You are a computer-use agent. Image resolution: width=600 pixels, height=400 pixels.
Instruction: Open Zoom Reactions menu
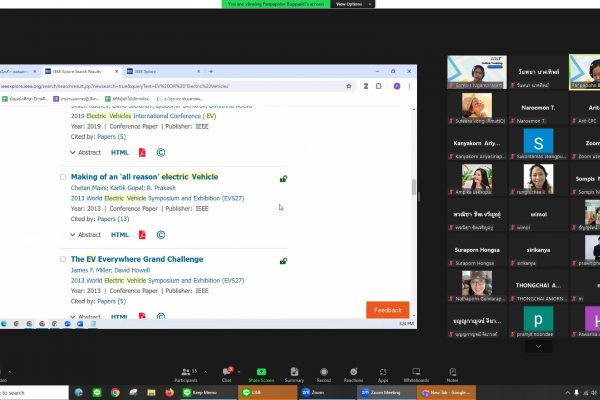pyautogui.click(x=354, y=375)
